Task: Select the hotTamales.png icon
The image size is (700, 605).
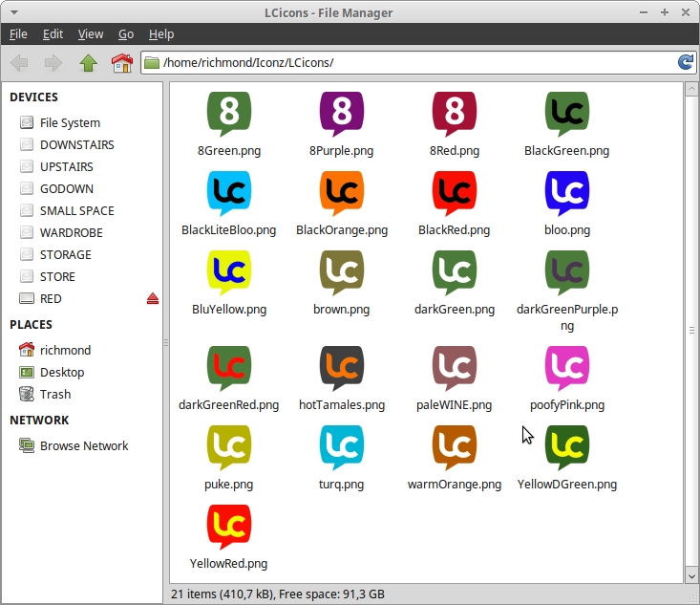Action: pyautogui.click(x=342, y=369)
